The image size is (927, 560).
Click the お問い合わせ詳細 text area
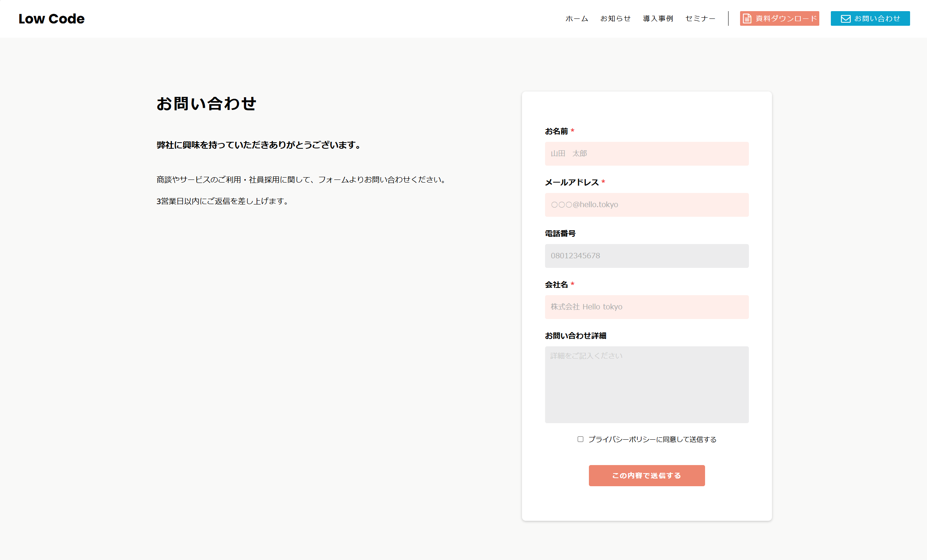(646, 384)
